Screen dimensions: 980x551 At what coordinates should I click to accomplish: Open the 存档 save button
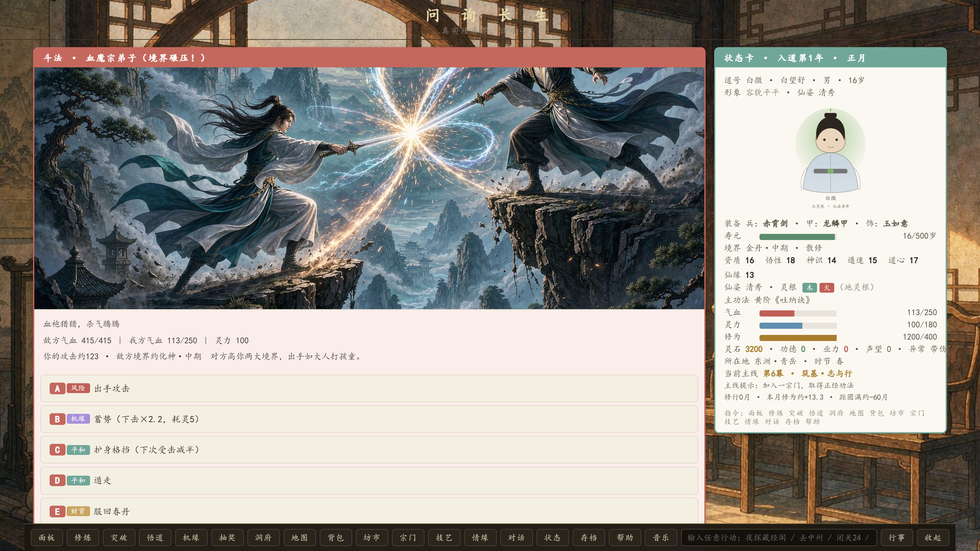click(x=589, y=537)
